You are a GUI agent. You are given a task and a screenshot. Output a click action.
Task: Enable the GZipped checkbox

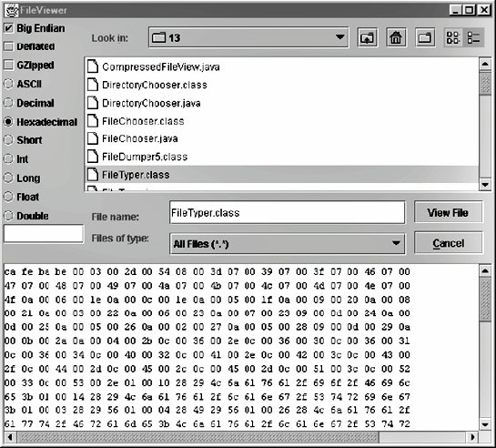point(9,66)
